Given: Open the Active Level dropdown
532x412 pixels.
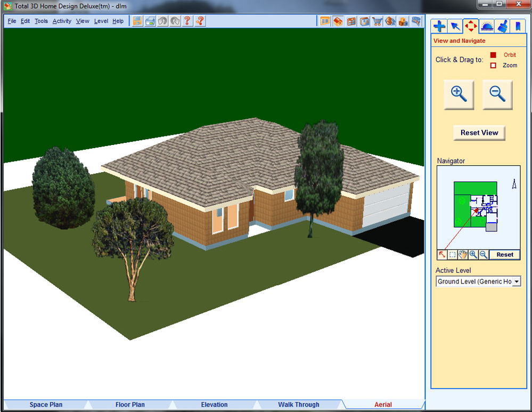Looking at the screenshot, I should (x=515, y=281).
